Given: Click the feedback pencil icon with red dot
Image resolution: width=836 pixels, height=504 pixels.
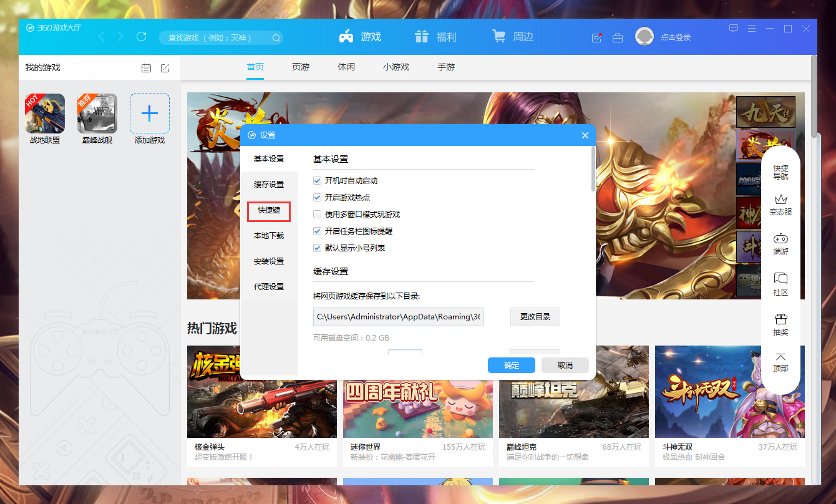Looking at the screenshot, I should (x=596, y=37).
